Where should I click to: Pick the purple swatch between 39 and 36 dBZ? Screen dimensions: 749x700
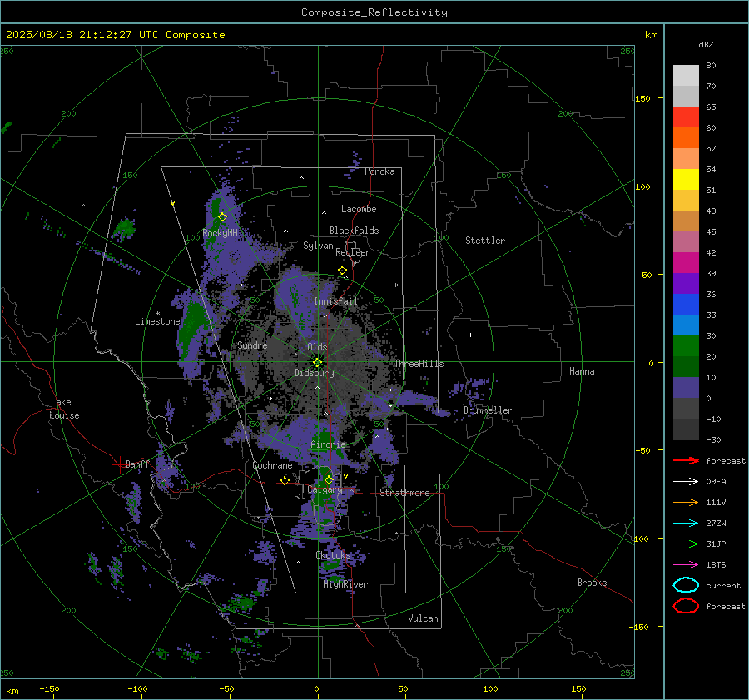[686, 283]
